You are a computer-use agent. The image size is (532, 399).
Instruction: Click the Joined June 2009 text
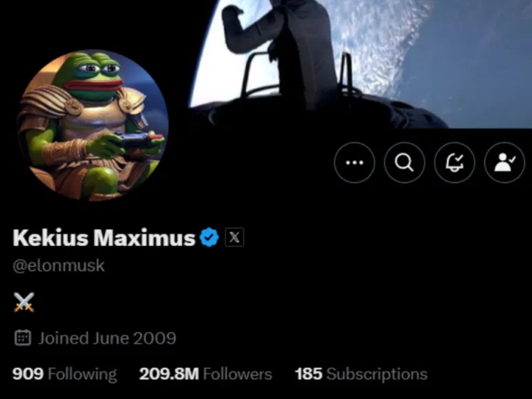click(107, 338)
